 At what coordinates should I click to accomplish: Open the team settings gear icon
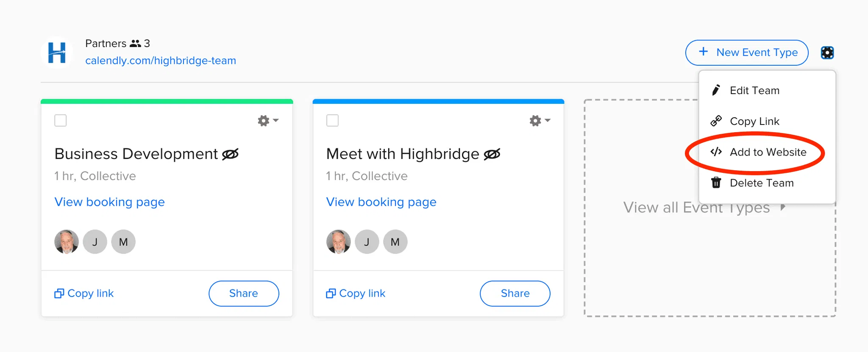[x=827, y=53]
